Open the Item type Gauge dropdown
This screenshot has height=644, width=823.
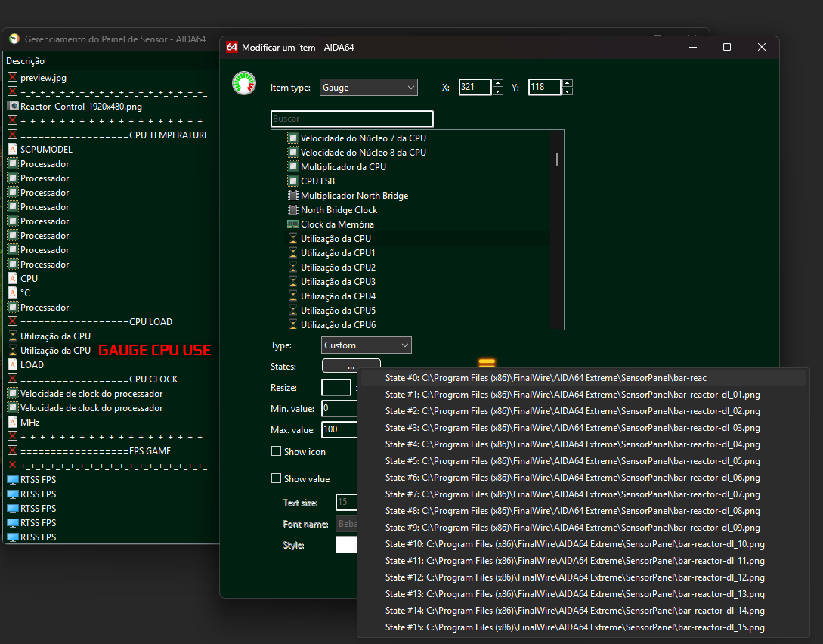click(x=369, y=88)
